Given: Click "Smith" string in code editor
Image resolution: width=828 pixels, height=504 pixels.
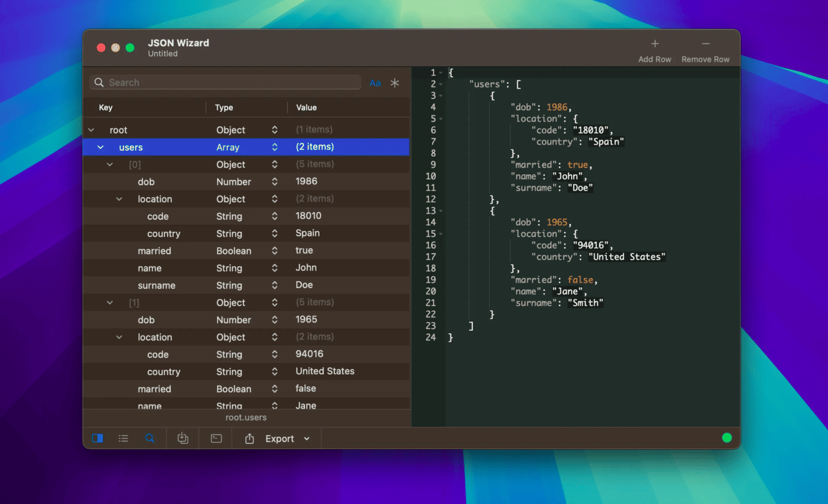Looking at the screenshot, I should click(x=585, y=303).
